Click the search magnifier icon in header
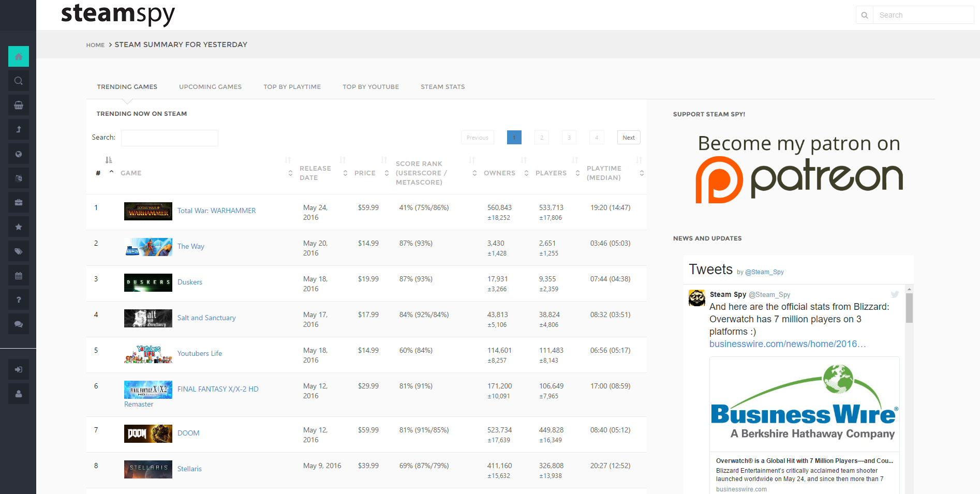 (865, 15)
